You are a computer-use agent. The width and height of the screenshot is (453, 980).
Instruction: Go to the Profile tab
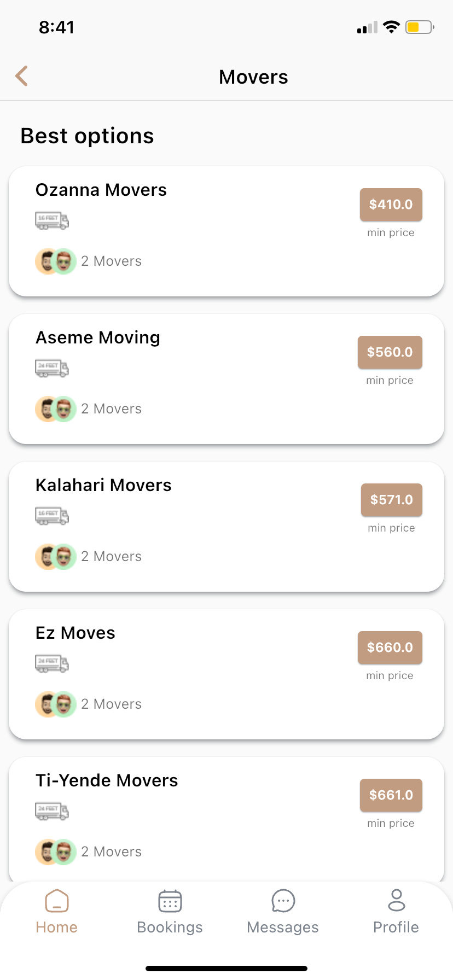[x=396, y=911]
